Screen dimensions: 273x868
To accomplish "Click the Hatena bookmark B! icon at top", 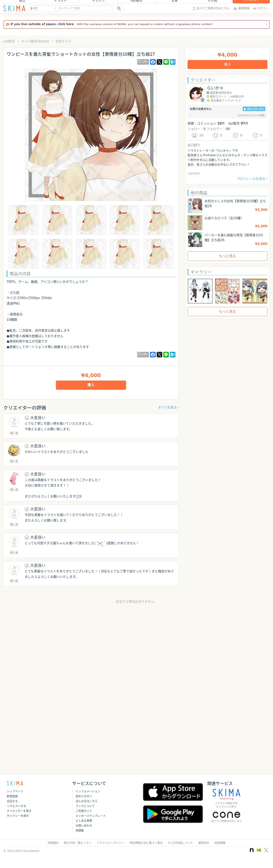I will pos(173,62).
